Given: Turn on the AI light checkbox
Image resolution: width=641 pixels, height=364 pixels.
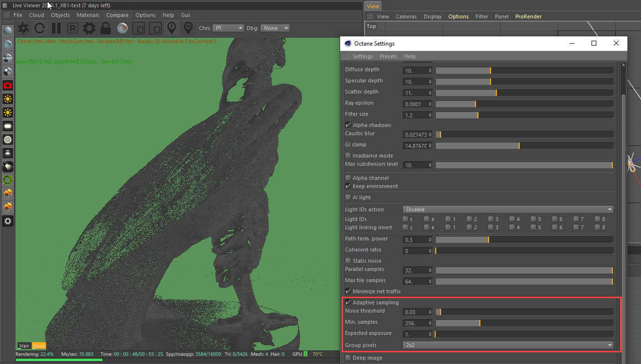Looking at the screenshot, I should (348, 197).
